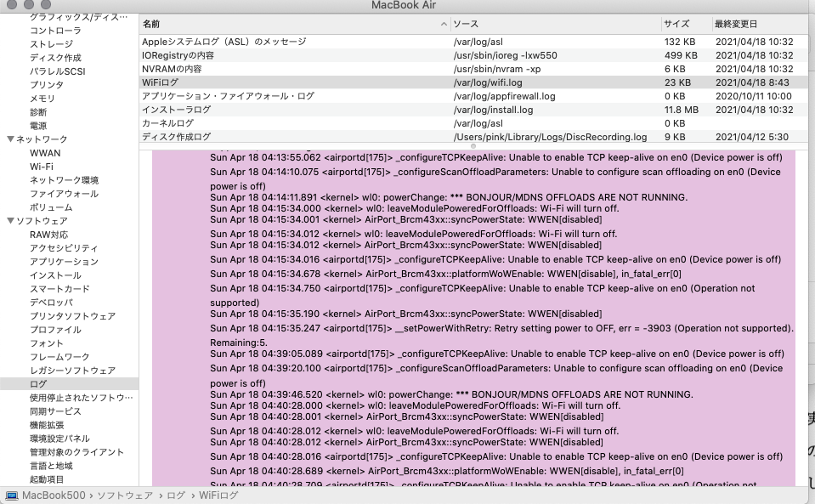Click the 2020/10/11 10:00 date cell

tap(754, 96)
